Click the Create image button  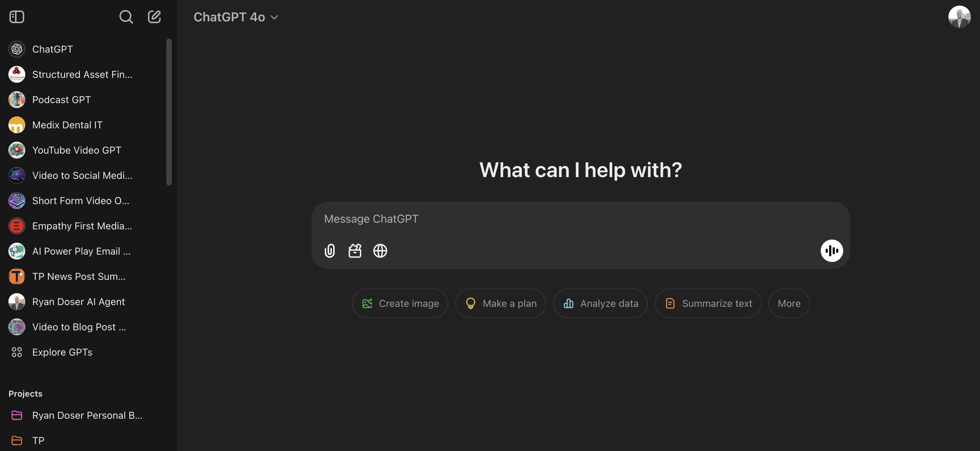400,303
